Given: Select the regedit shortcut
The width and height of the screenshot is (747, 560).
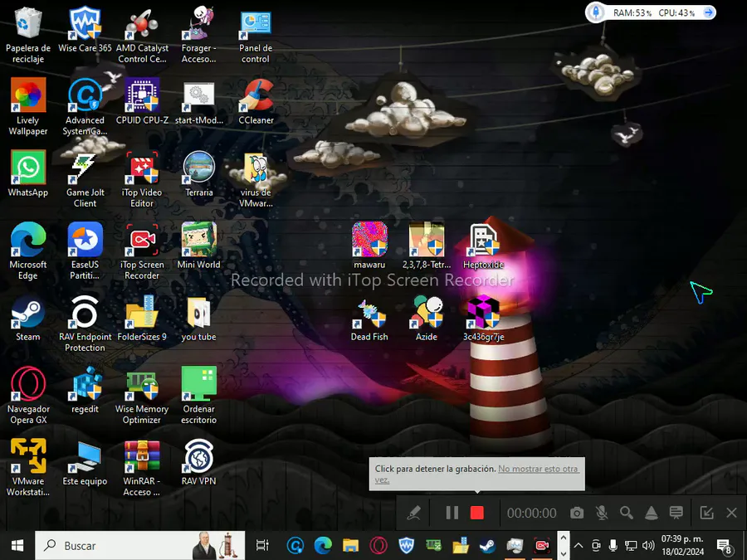Looking at the screenshot, I should (x=85, y=390).
